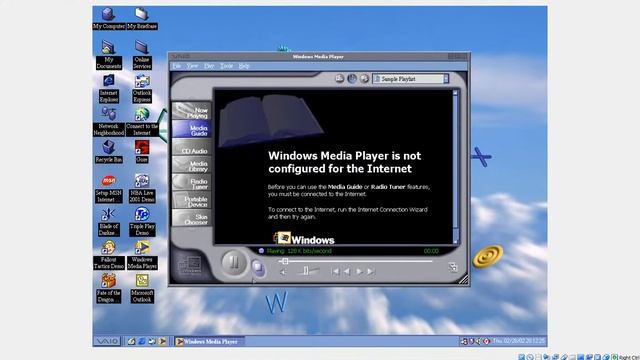Click the seek bar position handle
Image resolution: width=640 pixels, height=360 pixels.
coord(285,261)
